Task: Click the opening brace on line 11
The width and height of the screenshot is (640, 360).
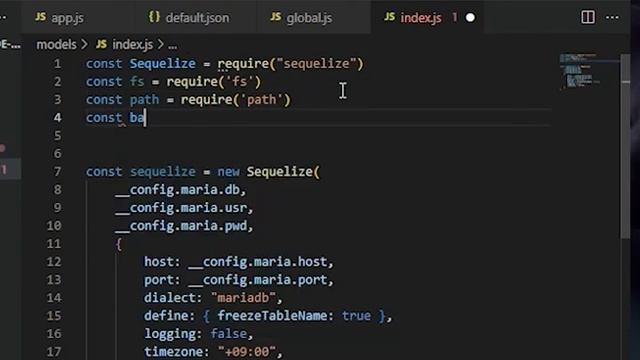Action: click(x=118, y=244)
